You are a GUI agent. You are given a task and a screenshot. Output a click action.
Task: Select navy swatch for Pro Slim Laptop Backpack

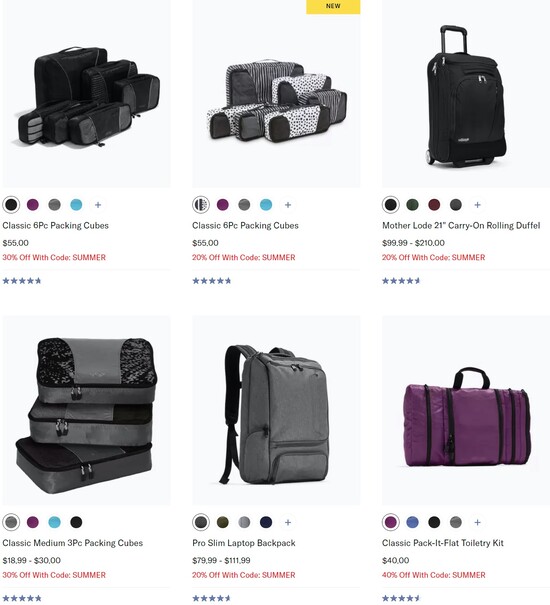point(266,522)
